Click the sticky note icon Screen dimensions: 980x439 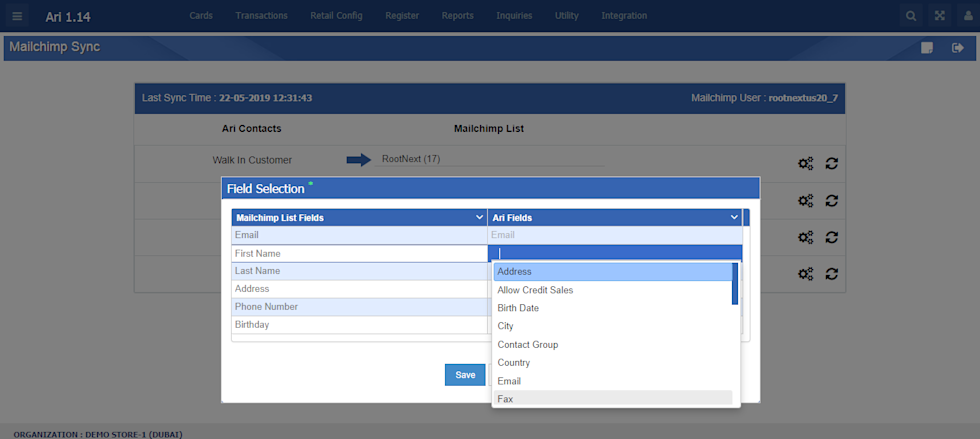pos(928,47)
